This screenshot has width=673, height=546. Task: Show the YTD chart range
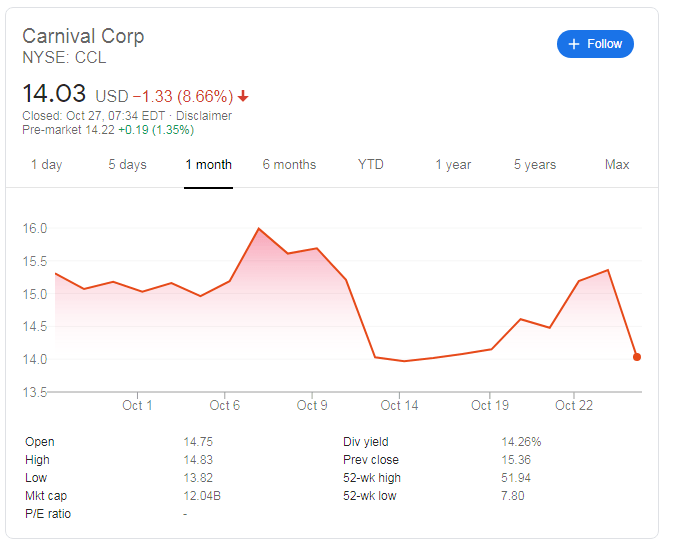coord(370,165)
